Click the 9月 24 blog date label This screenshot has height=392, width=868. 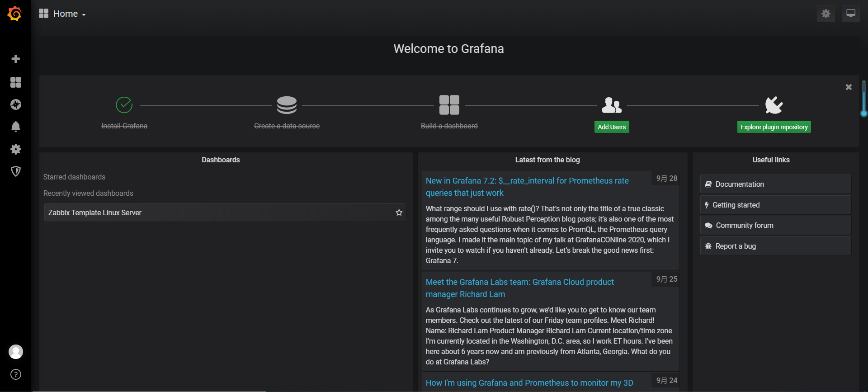click(667, 381)
